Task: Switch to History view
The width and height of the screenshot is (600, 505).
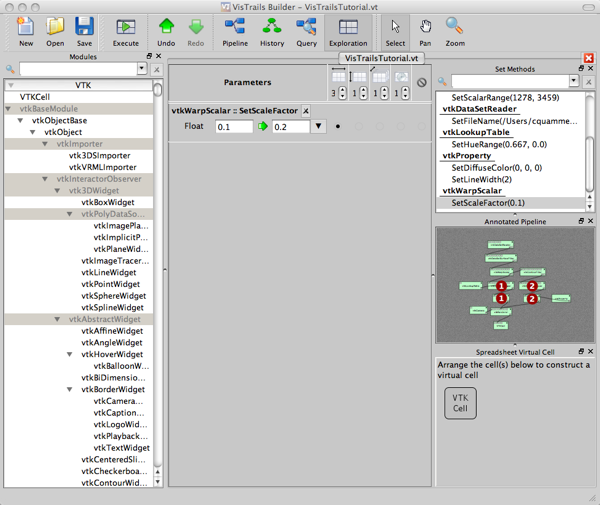Action: coord(272,32)
